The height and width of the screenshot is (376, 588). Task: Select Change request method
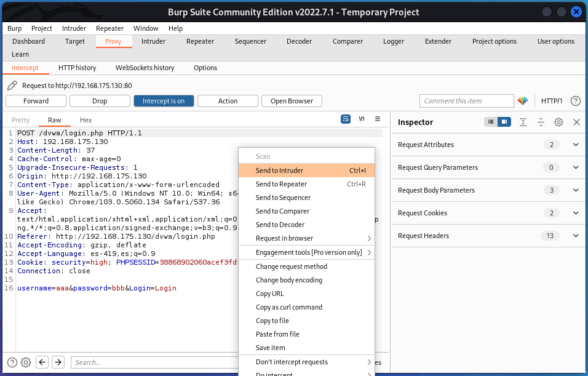tap(306, 266)
